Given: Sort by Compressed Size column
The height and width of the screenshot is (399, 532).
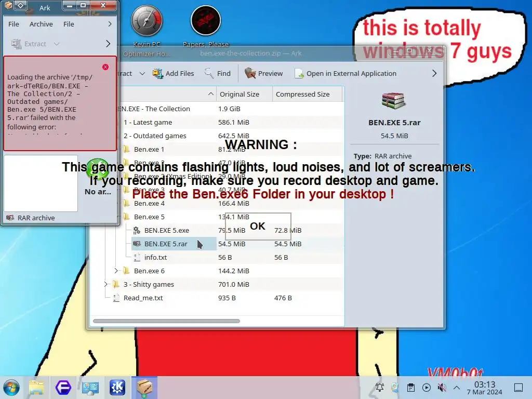Looking at the screenshot, I should pyautogui.click(x=307, y=95).
